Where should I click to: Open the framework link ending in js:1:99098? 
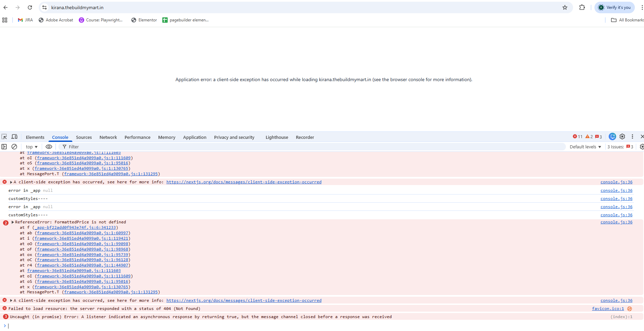(x=83, y=244)
